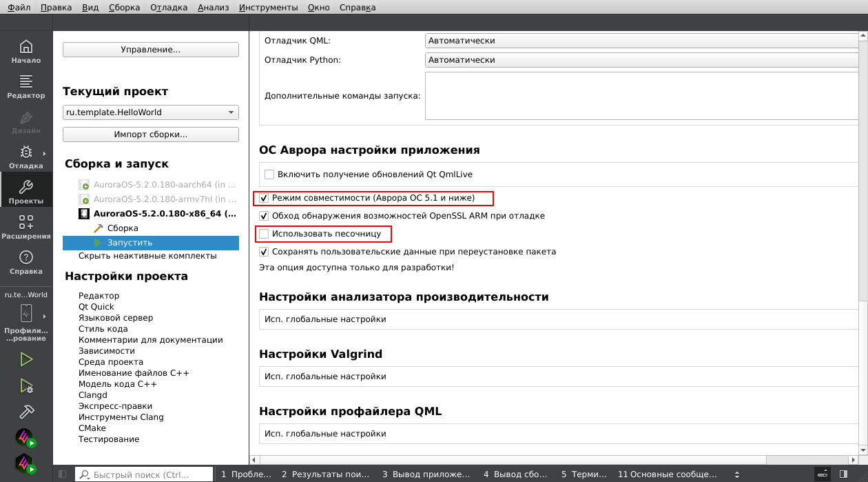This screenshot has height=482, width=868.
Task: Open the Инструменты menu
Action: coord(269,8)
